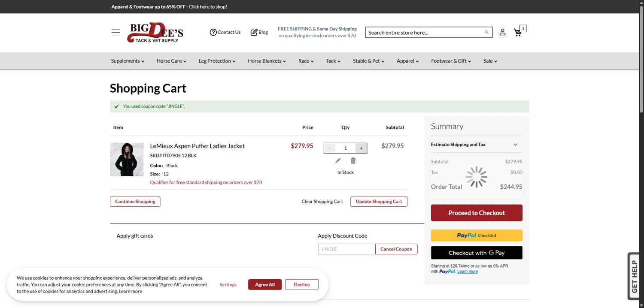Click the Big Dee's Tack & Vet Supply logo

pyautogui.click(x=155, y=33)
